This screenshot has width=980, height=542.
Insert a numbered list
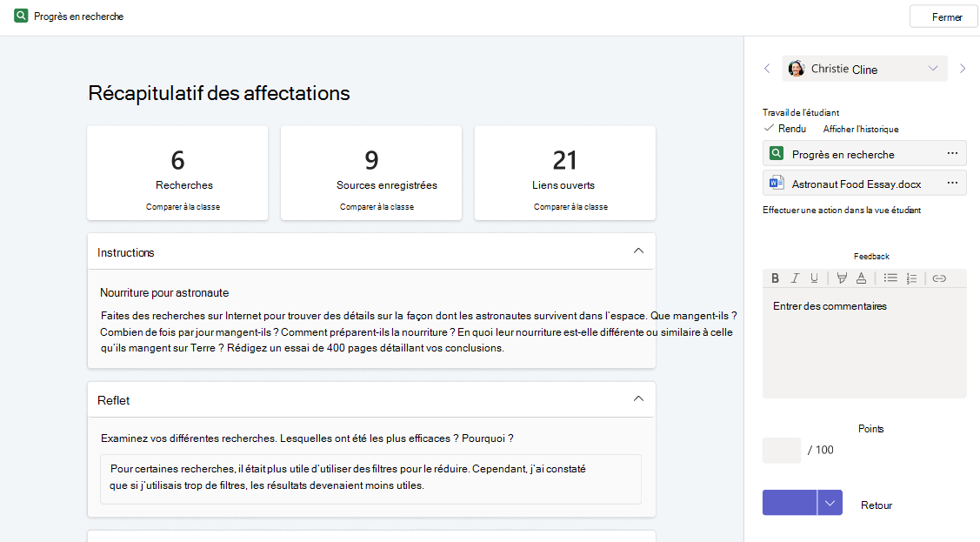tap(912, 278)
